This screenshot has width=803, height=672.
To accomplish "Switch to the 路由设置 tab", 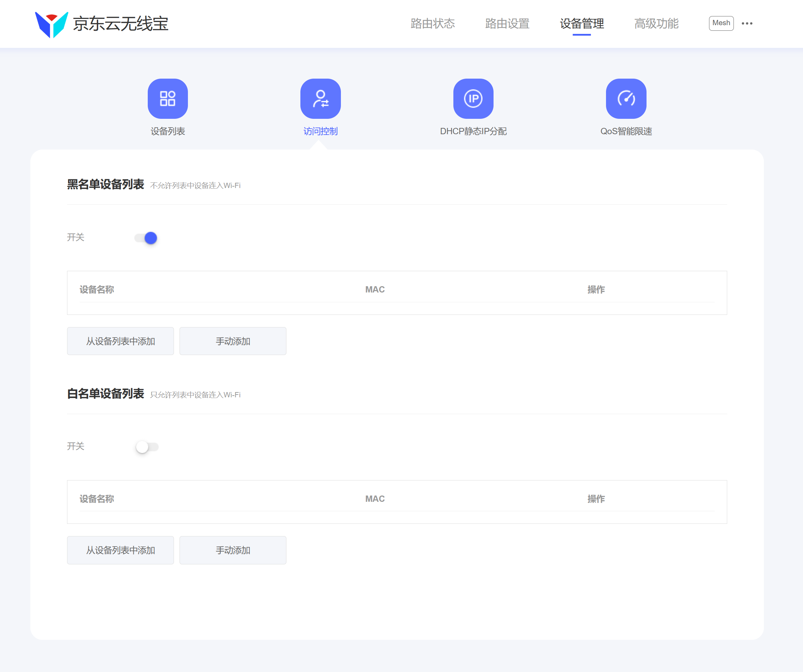I will pos(508,23).
